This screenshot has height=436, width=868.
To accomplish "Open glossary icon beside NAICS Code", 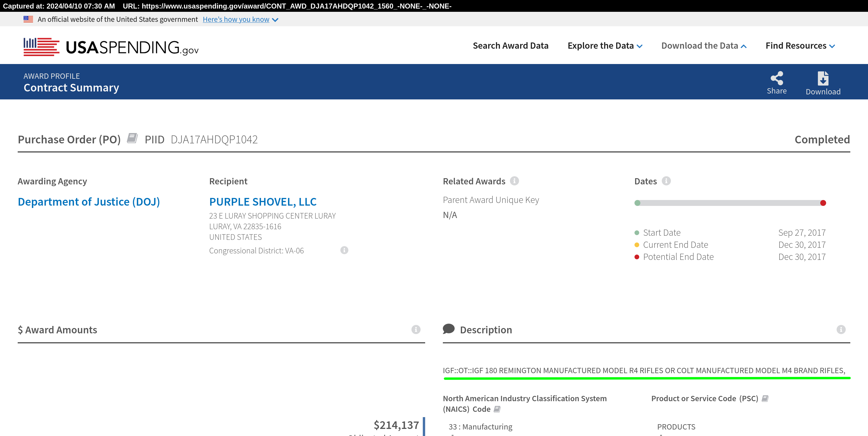I will [497, 409].
